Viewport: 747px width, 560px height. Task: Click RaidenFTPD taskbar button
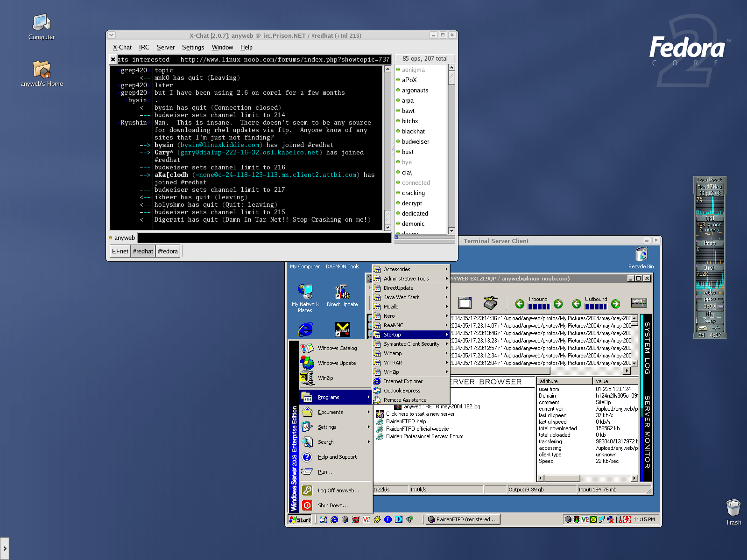click(x=463, y=519)
